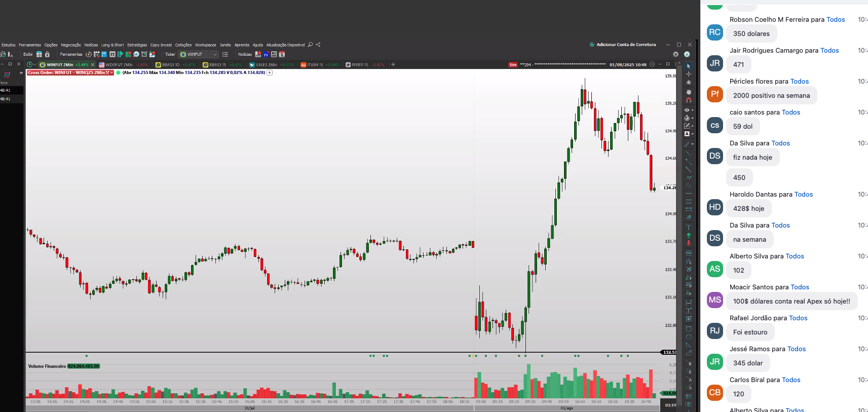The image size is (868, 412).
Task: Close the WINFUT 2Min tab
Action: (x=93, y=65)
